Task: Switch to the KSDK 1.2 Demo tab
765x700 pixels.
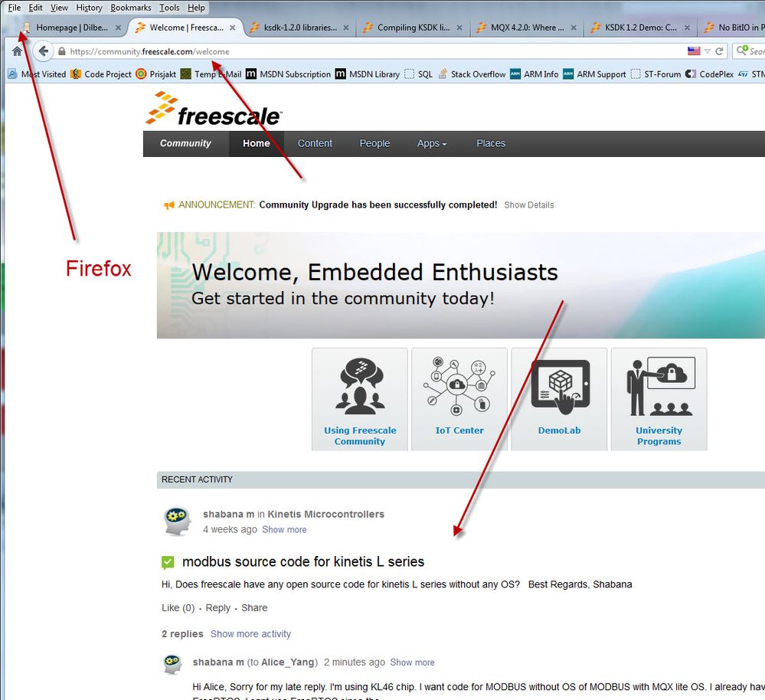Action: (641, 28)
